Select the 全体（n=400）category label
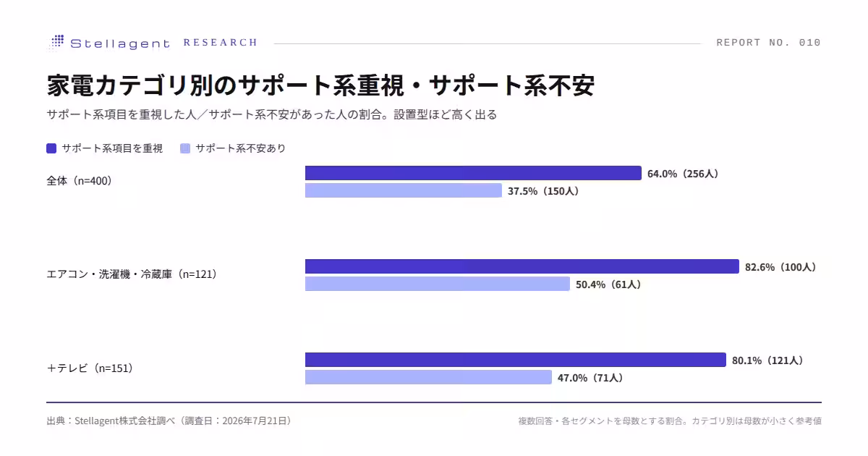 coord(80,181)
